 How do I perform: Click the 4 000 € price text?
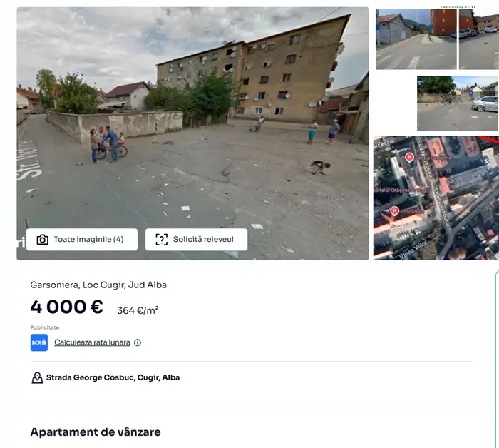66,307
